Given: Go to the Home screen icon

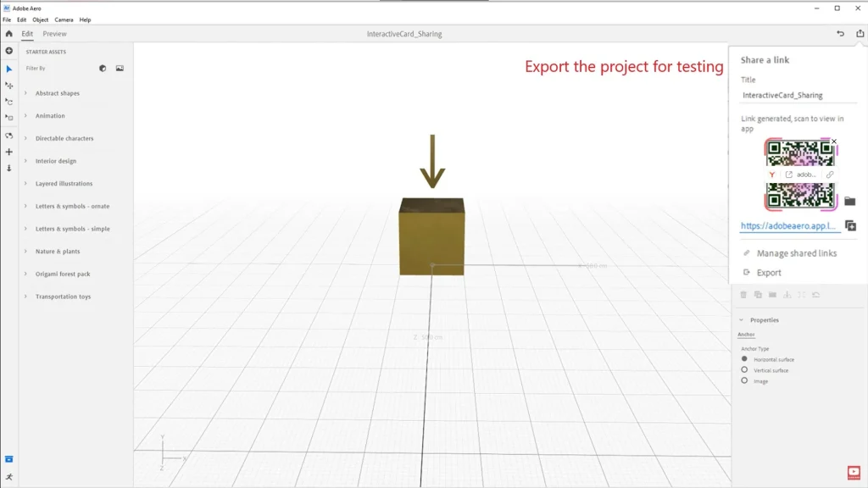Looking at the screenshot, I should click(8, 34).
